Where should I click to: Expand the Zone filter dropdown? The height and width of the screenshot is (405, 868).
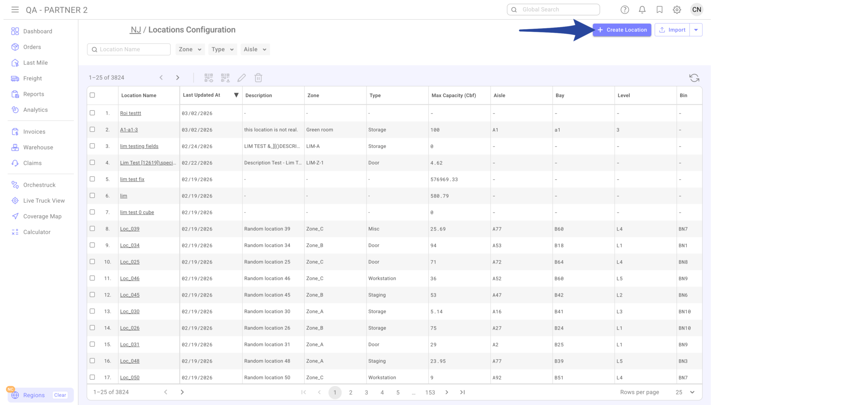coord(190,49)
